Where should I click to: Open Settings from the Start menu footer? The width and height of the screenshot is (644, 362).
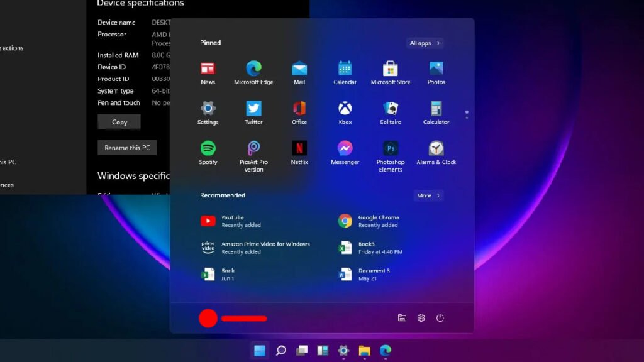421,318
